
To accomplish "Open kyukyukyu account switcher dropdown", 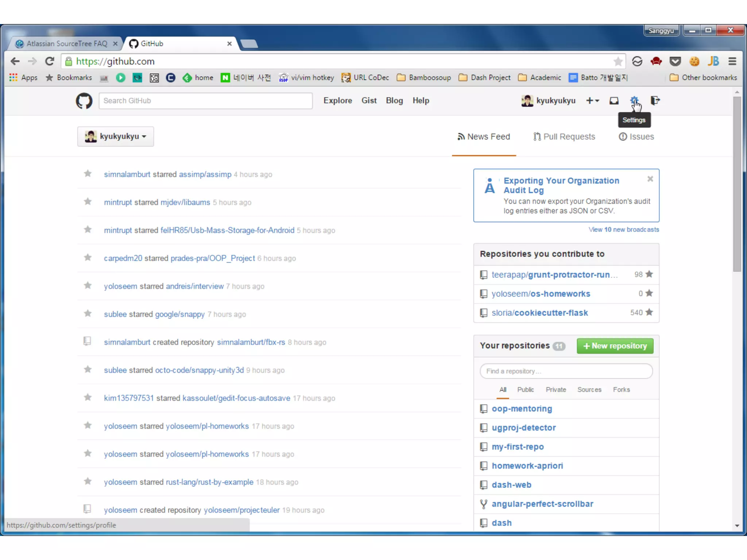I will pyautogui.click(x=116, y=136).
